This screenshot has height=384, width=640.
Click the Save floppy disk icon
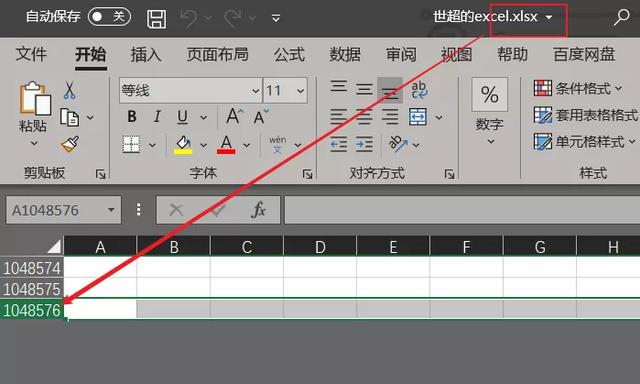(156, 18)
